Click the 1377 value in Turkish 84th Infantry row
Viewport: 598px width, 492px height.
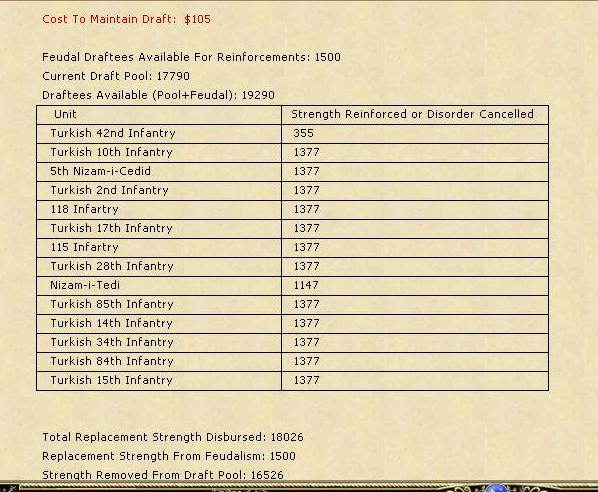pos(306,361)
